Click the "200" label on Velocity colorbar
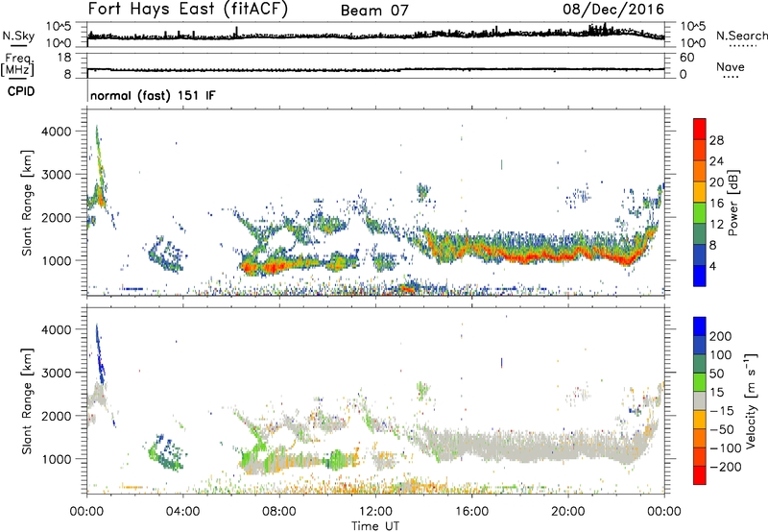The height and width of the screenshot is (532, 768). click(x=721, y=336)
